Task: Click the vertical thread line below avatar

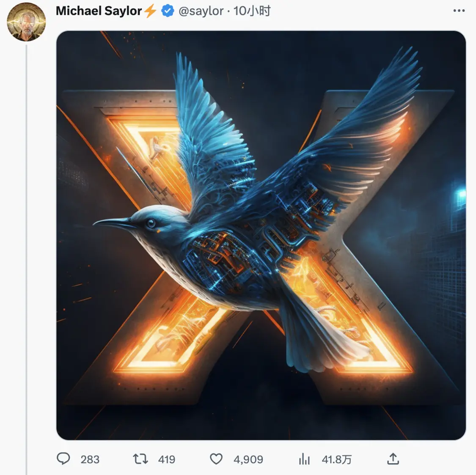Action: point(26,254)
